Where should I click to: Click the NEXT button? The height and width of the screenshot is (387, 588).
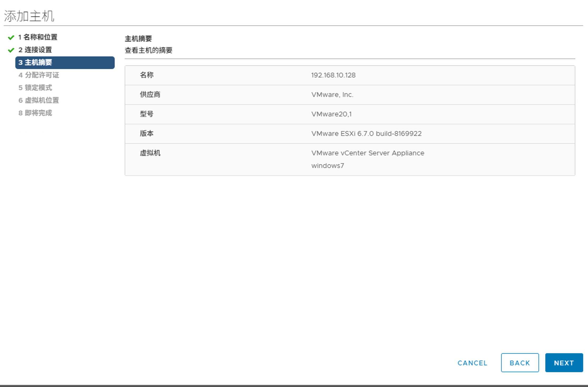[564, 363]
